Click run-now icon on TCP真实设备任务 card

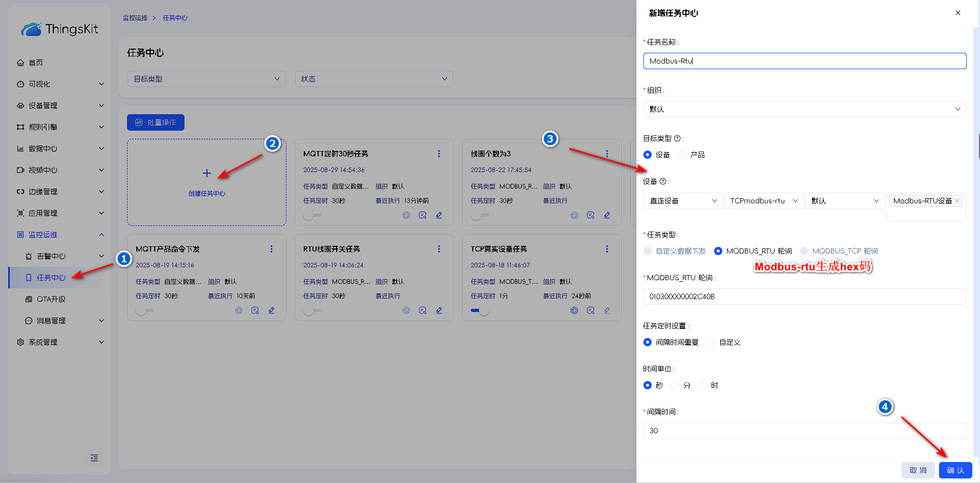574,310
